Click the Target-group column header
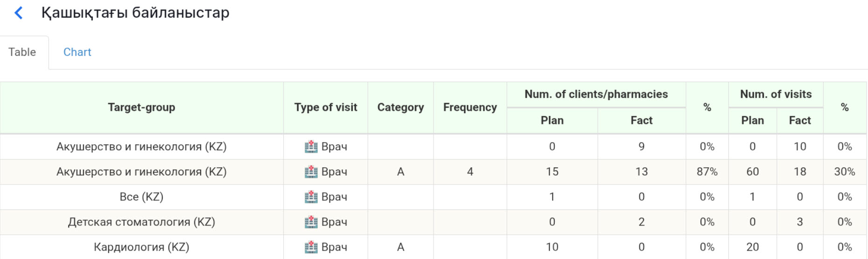 [141, 108]
